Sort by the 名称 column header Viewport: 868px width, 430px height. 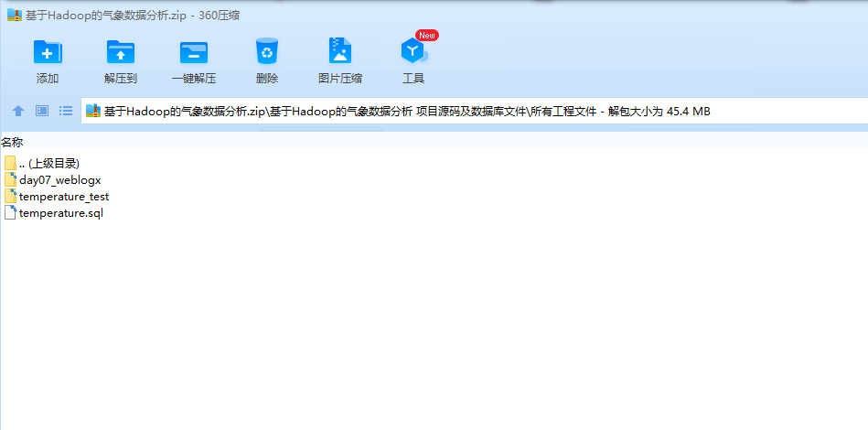tap(12, 143)
